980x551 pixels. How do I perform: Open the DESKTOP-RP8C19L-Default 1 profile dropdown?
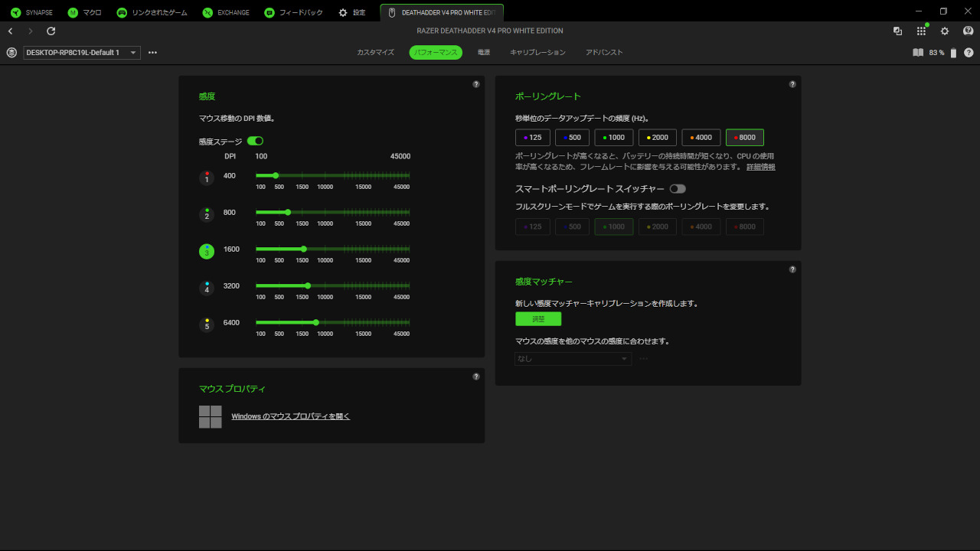coord(82,53)
